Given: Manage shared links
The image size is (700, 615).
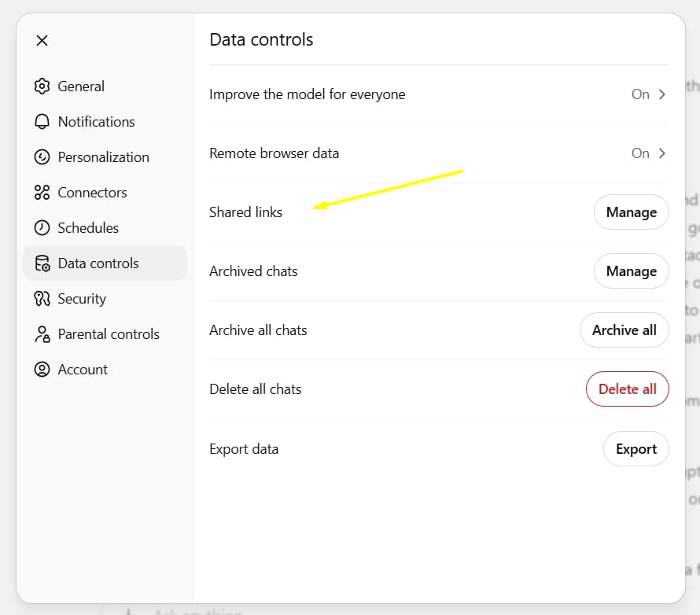Looking at the screenshot, I should (631, 212).
